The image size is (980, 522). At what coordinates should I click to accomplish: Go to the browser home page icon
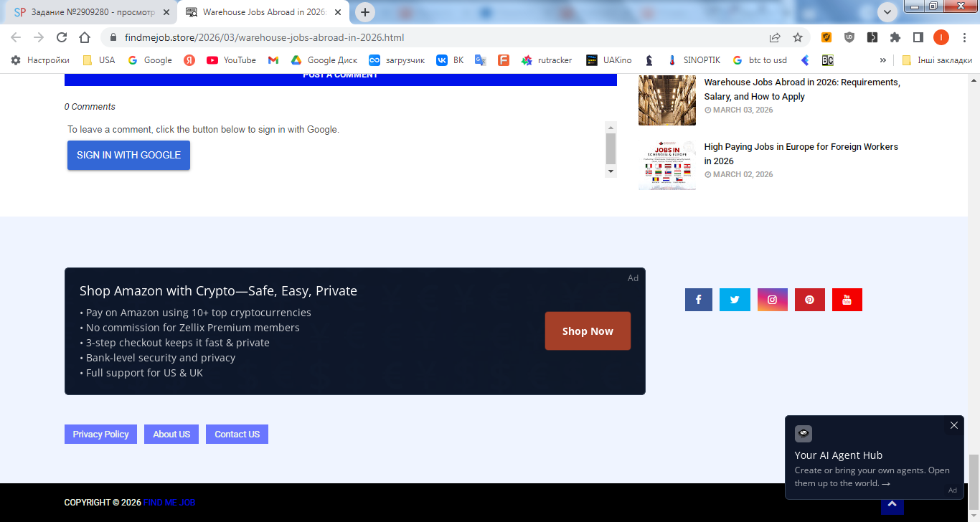(85, 37)
